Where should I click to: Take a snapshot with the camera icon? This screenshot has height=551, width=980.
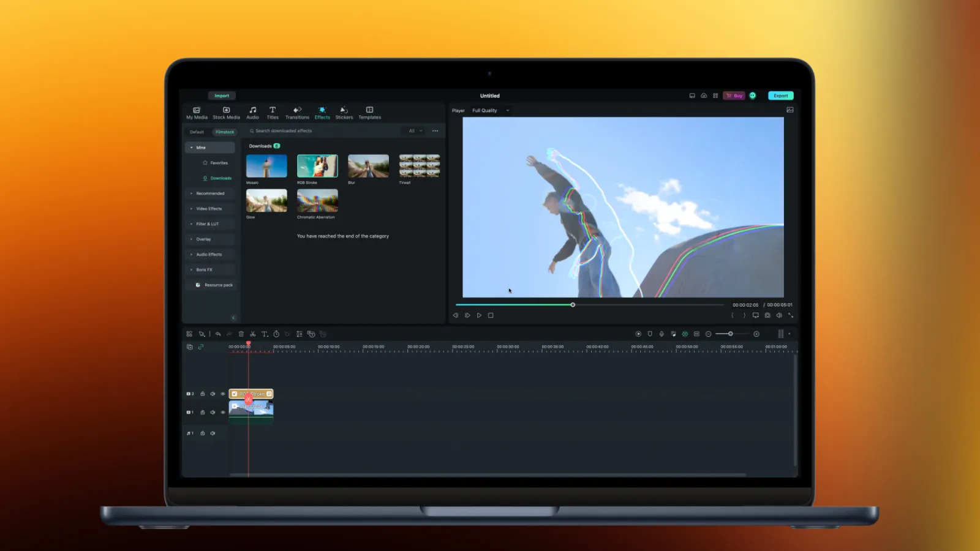(767, 315)
